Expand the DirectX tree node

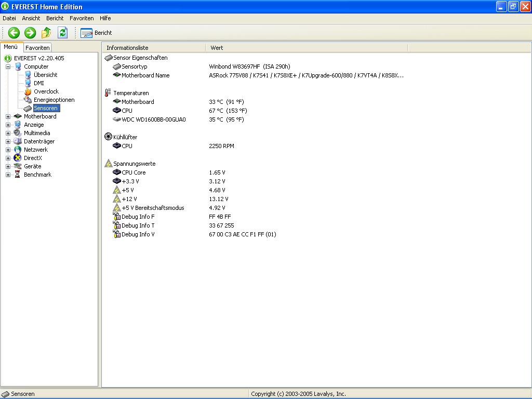click(8, 158)
